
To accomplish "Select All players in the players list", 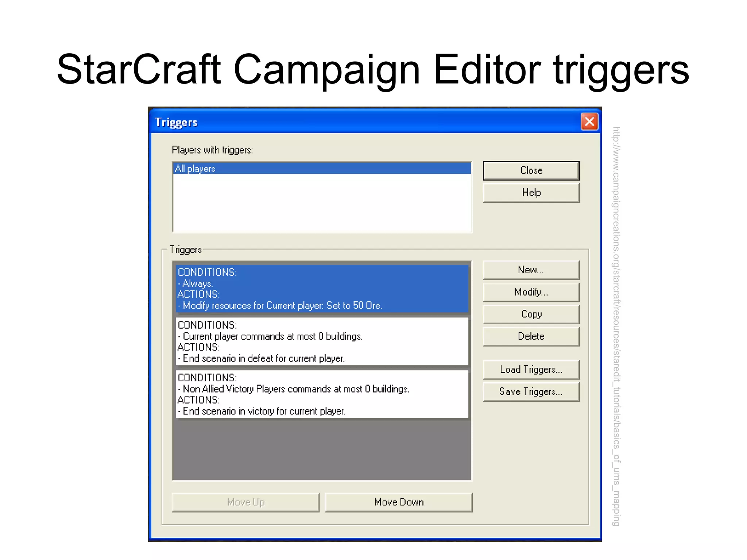I will (x=322, y=169).
